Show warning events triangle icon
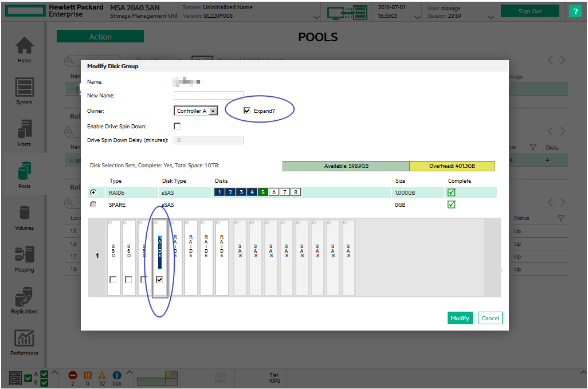Screen dimensions: 588x389 pyautogui.click(x=102, y=375)
